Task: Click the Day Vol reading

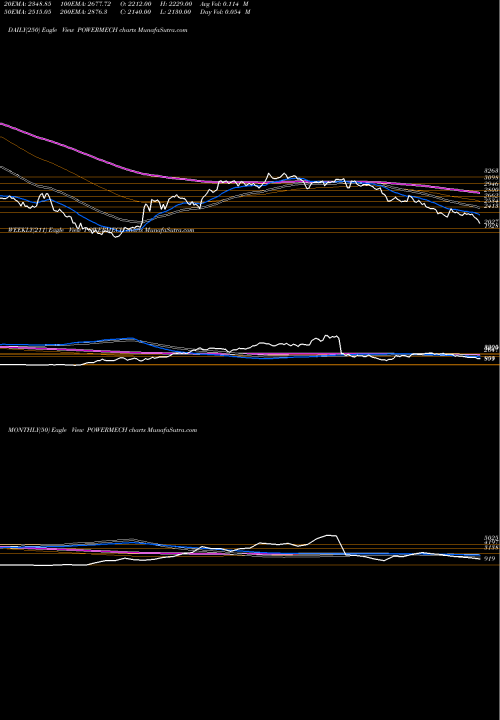Action: click(x=225, y=12)
